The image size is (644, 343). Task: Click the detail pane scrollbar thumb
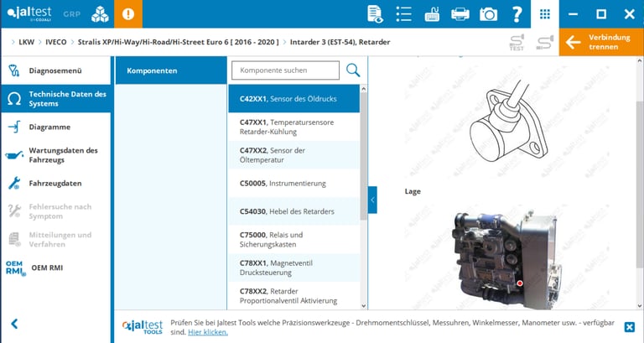641,184
